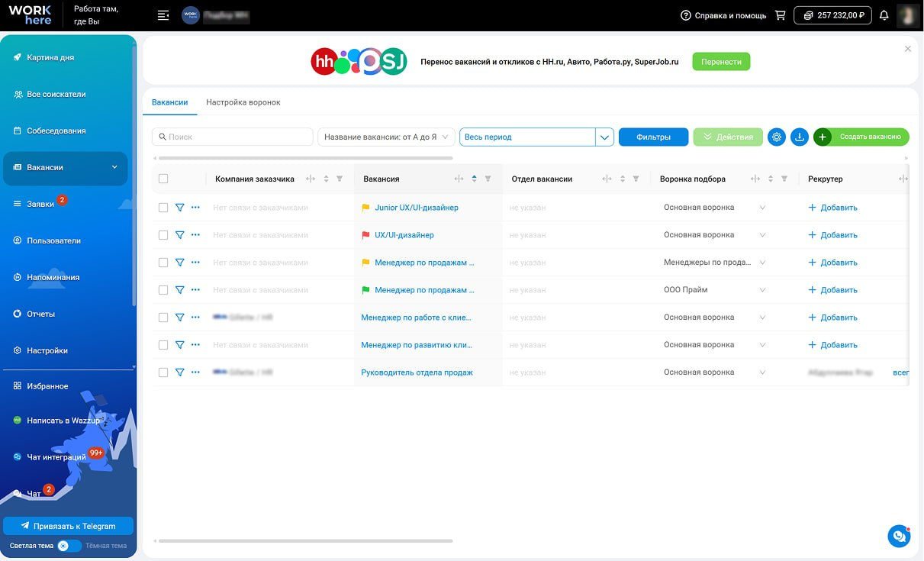Screen dimensions: 924x561
Task: Click the Фильтры button
Action: [653, 137]
